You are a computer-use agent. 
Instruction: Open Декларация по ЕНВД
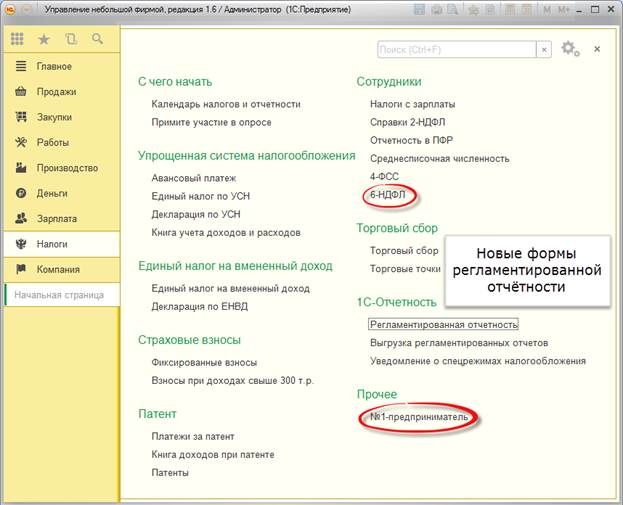tap(199, 307)
